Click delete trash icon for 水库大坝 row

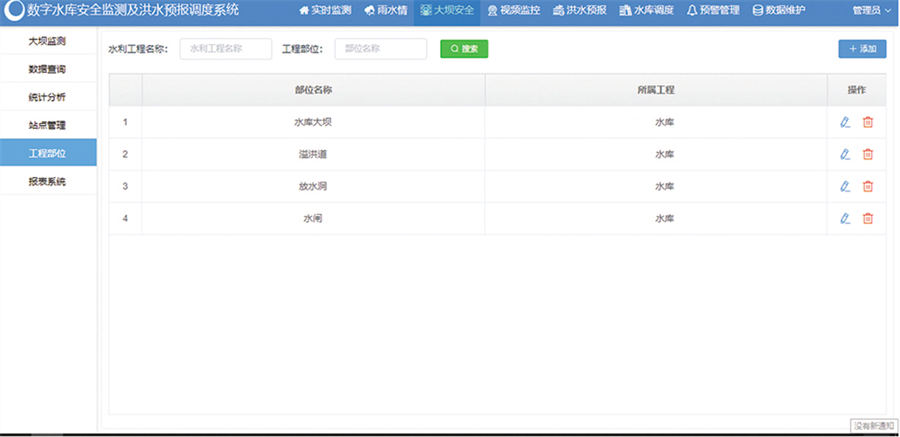pos(868,122)
